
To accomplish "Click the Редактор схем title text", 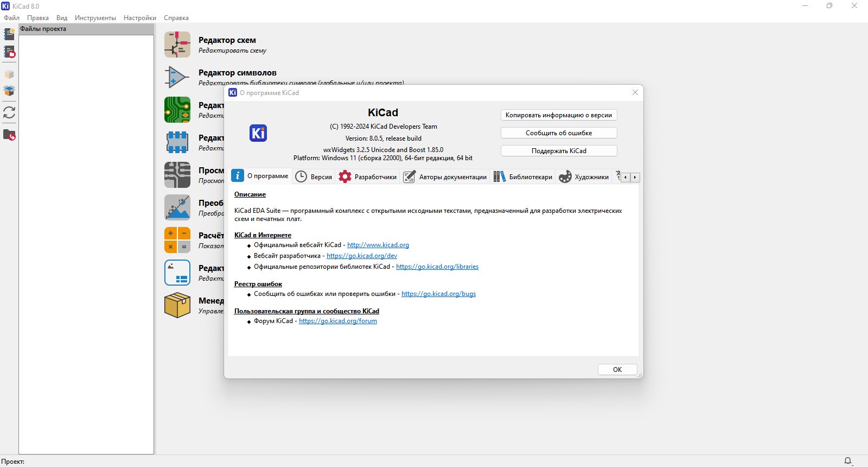I will (x=227, y=40).
